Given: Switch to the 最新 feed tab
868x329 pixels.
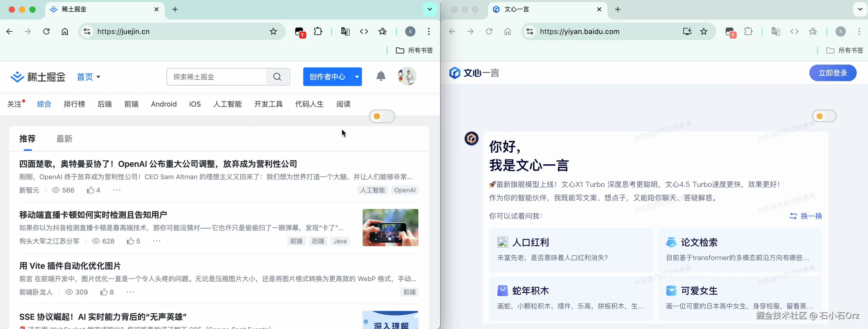Looking at the screenshot, I should coord(65,139).
